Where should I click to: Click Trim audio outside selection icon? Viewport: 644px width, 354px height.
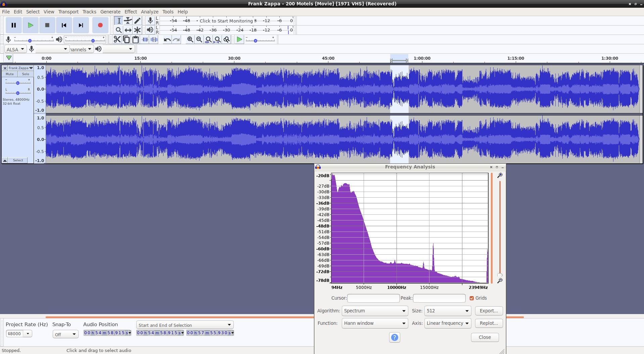click(145, 40)
